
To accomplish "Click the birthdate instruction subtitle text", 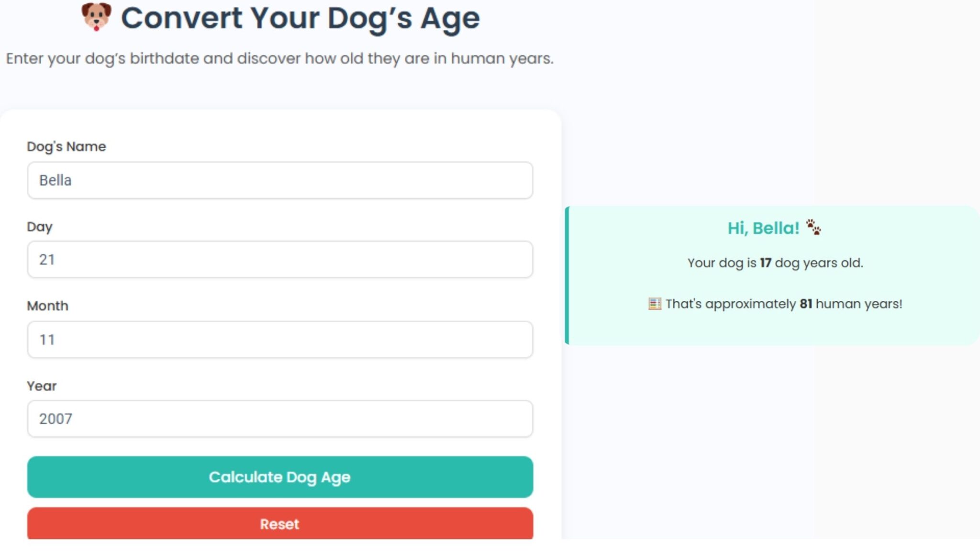I will [x=279, y=58].
